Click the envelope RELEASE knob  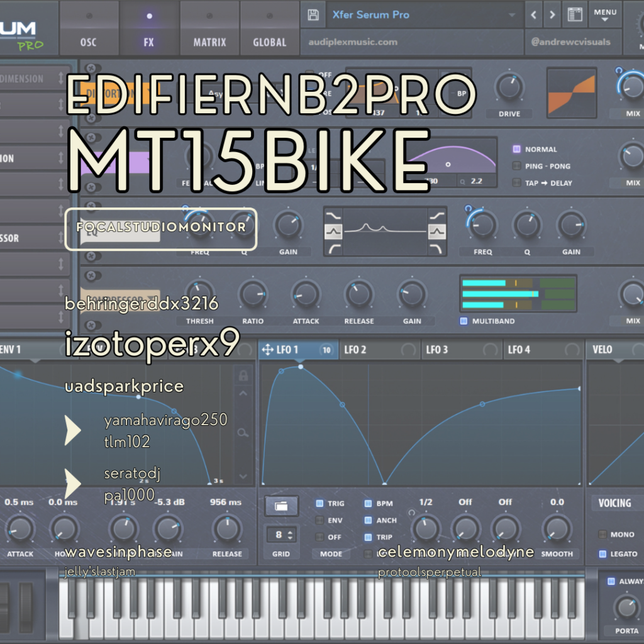click(227, 528)
